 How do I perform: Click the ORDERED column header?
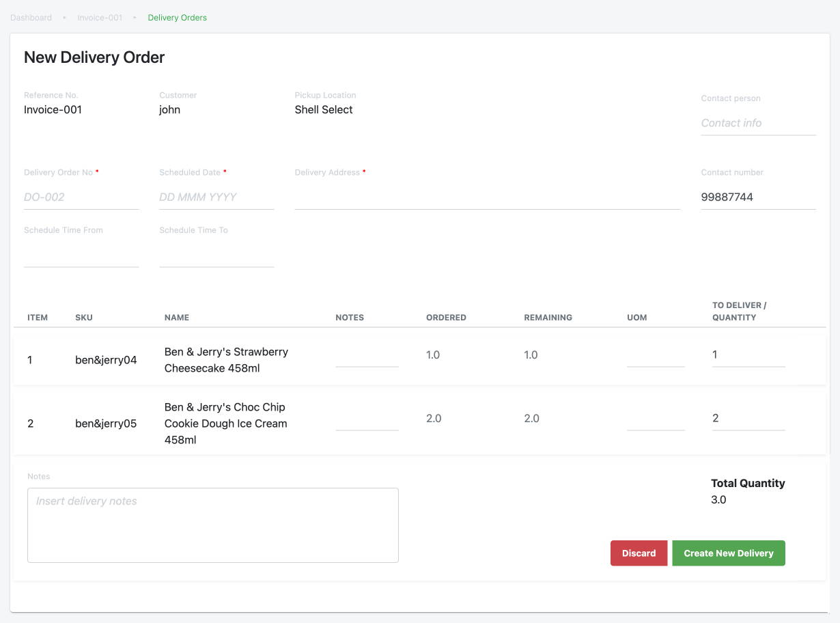[x=446, y=318]
